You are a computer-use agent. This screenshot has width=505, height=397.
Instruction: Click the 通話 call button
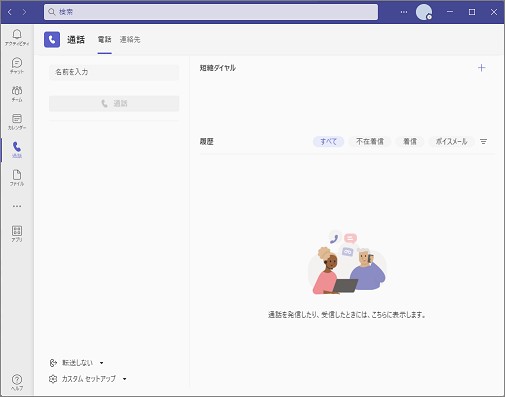[114, 103]
